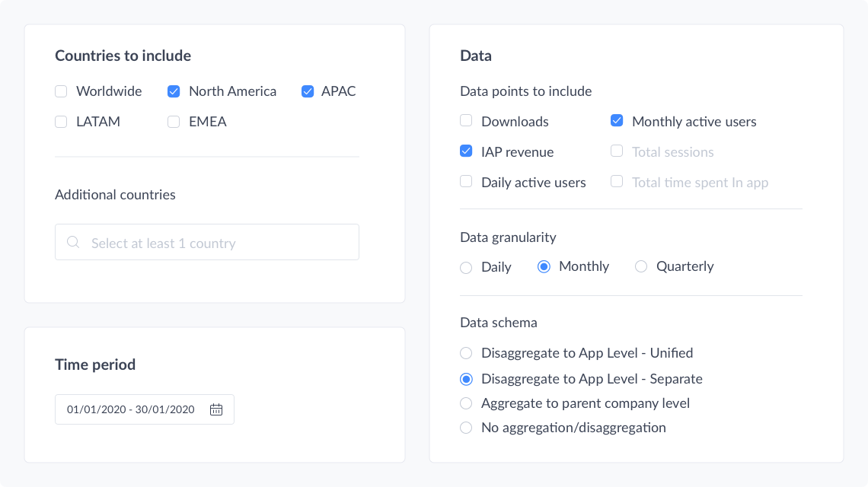Screen dimensions: 868x487
Task: Select No aggregation/disaggregation schema
Action: [x=466, y=428]
